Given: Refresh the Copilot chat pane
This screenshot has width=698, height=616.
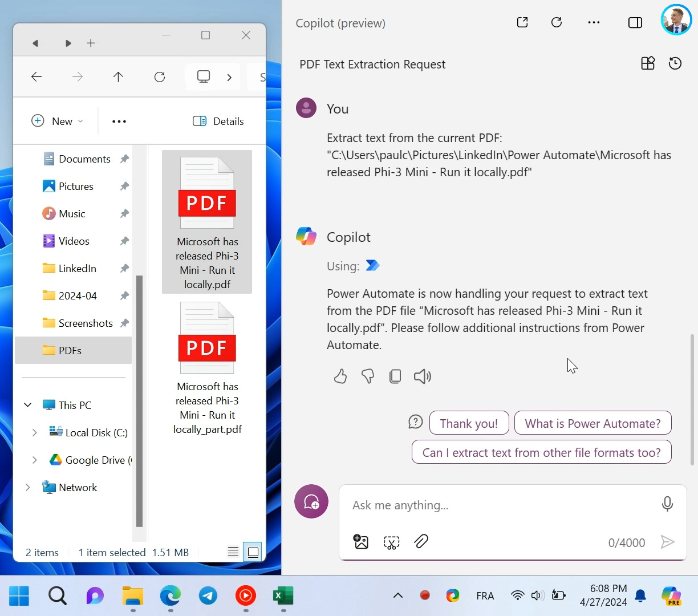Looking at the screenshot, I should click(x=557, y=22).
